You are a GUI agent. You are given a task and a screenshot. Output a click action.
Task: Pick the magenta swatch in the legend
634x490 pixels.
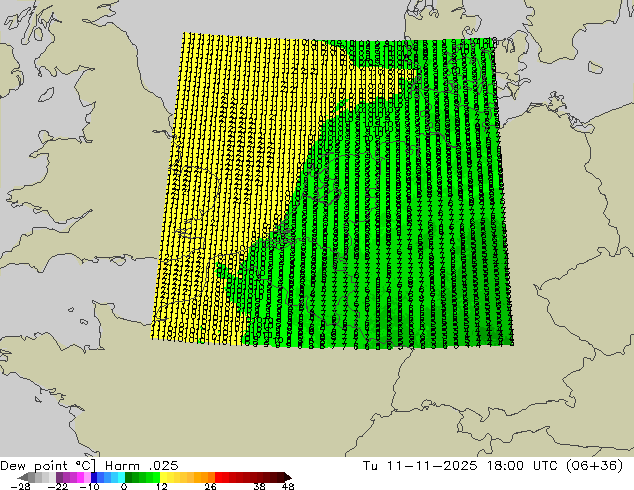80,477
